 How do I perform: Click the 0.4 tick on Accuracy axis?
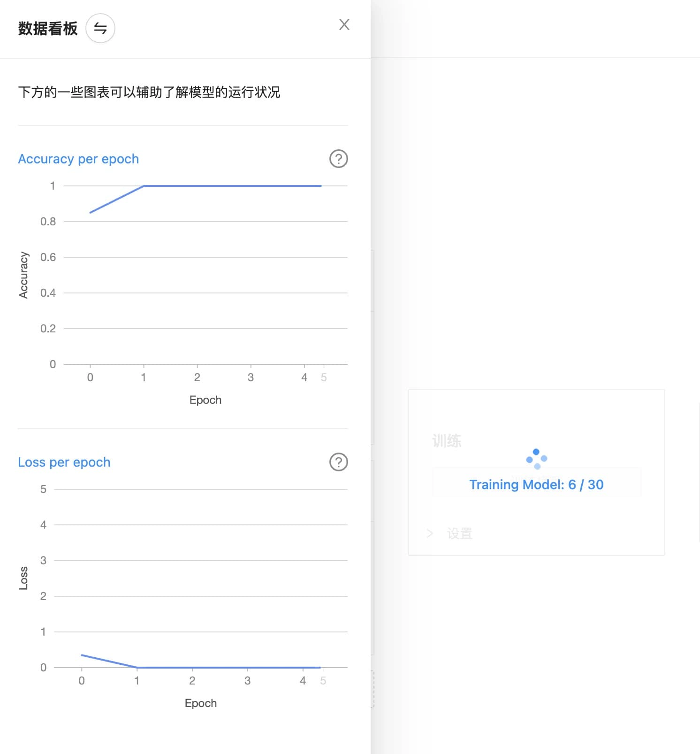[x=48, y=293]
